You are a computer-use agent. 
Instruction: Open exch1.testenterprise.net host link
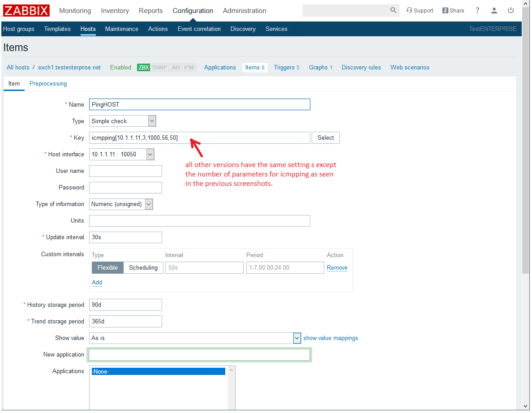click(69, 68)
